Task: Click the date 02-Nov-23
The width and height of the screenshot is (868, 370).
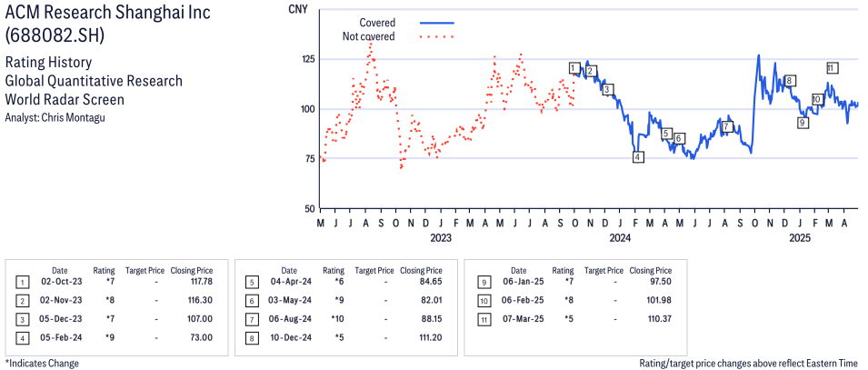Action: click(60, 300)
